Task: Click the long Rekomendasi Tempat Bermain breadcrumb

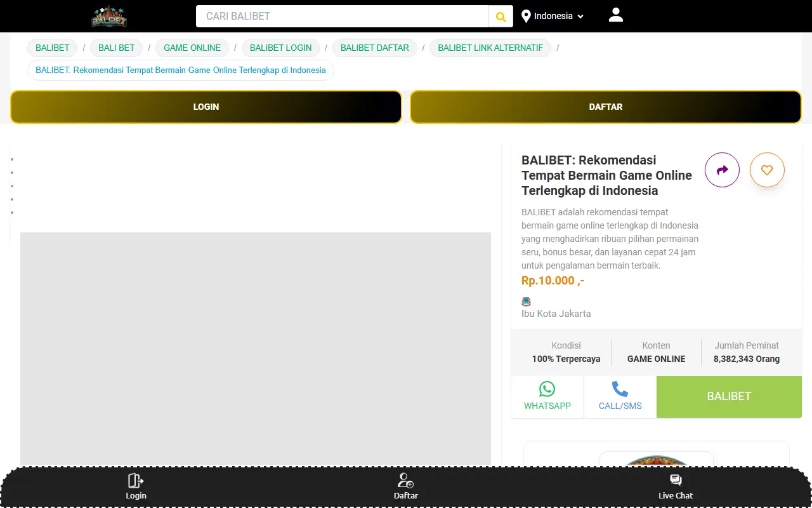Action: coord(181,70)
